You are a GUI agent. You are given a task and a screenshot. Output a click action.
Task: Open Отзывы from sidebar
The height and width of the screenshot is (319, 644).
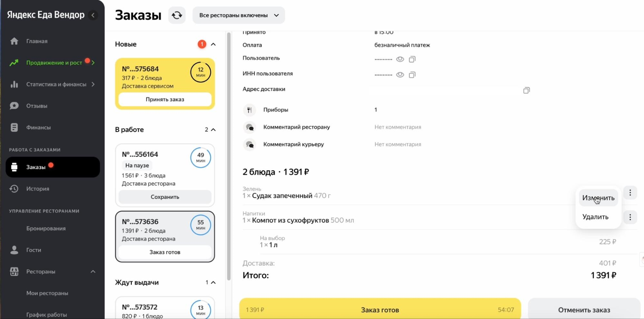tap(37, 106)
